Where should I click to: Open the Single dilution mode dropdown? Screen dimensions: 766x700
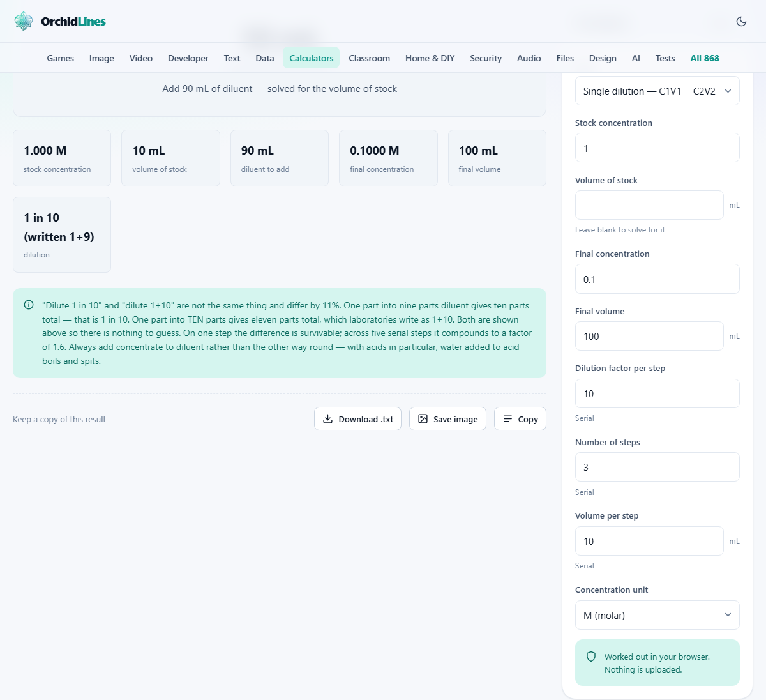tap(657, 91)
